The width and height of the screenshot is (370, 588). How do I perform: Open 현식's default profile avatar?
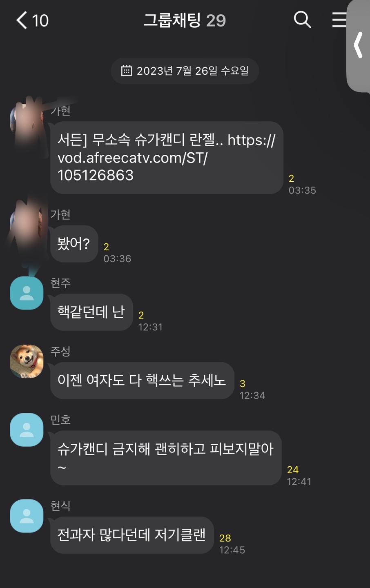(x=27, y=516)
